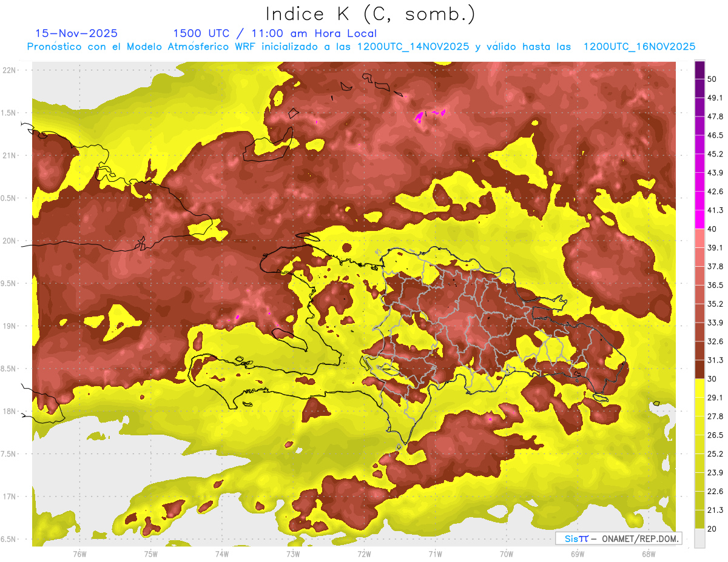Click the "41.3" color scale value

[x=715, y=210]
